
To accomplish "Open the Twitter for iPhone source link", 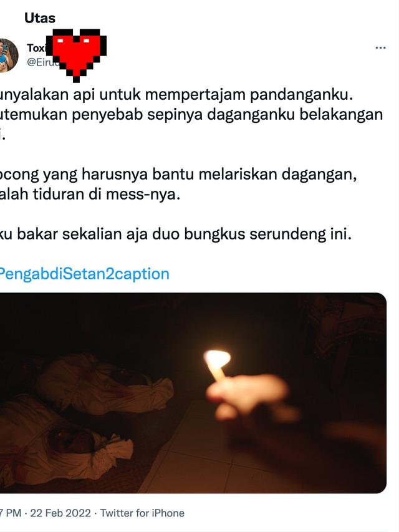I will point(142,513).
